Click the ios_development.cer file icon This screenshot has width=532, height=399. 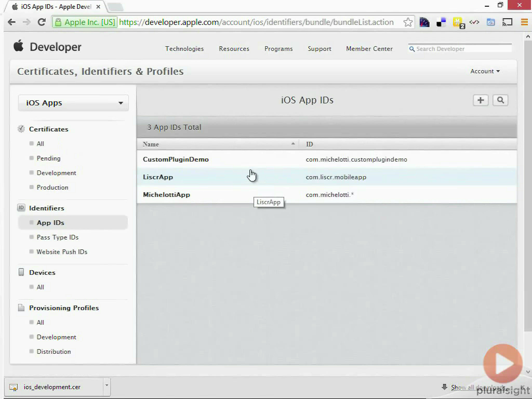click(14, 387)
